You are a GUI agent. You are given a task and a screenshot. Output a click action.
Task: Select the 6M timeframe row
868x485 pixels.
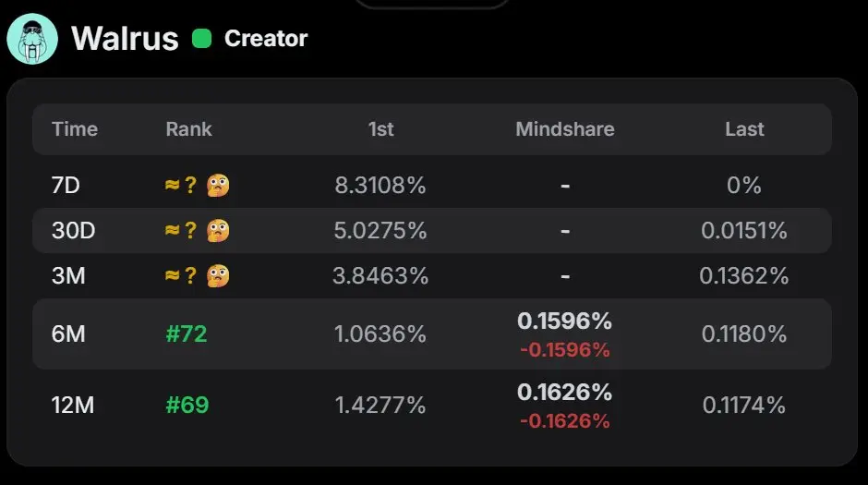[x=432, y=333]
